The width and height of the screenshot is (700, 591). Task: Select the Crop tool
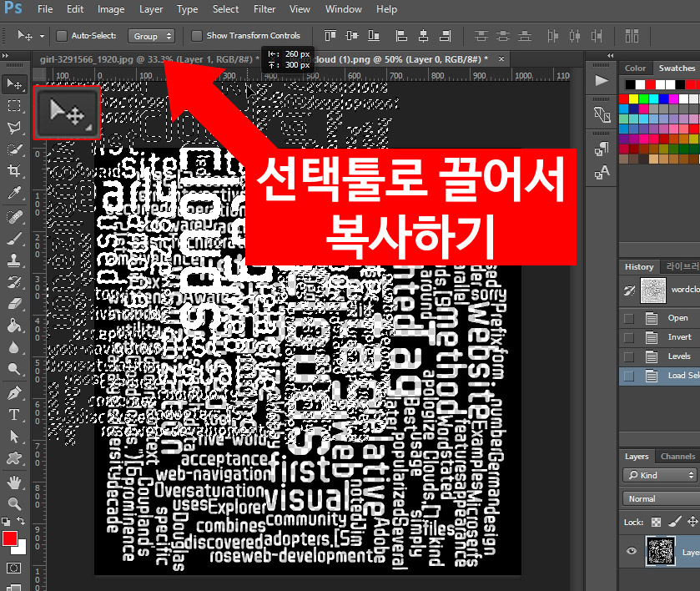[14, 170]
